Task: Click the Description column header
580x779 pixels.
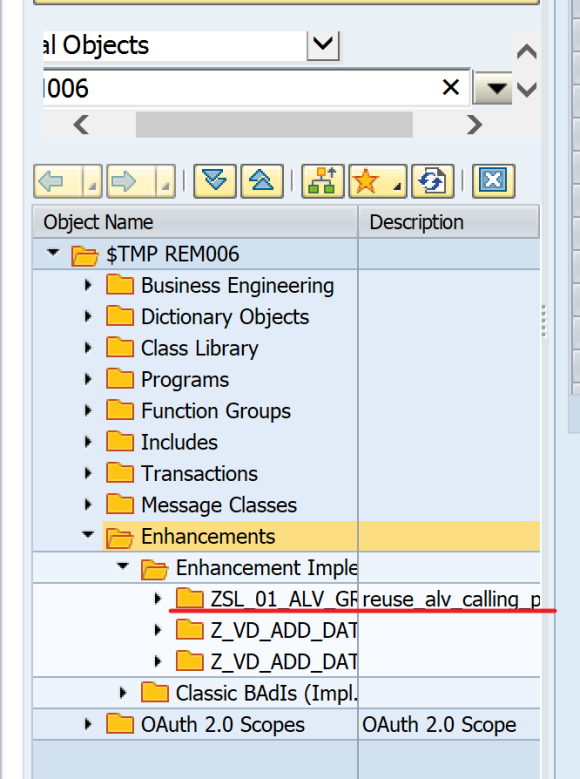Action: 449,222
